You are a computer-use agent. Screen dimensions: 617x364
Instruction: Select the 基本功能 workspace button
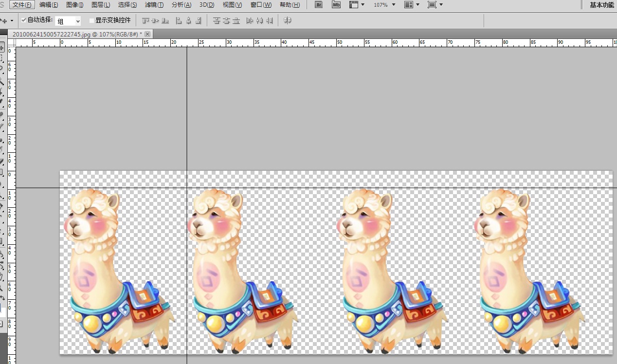601,5
